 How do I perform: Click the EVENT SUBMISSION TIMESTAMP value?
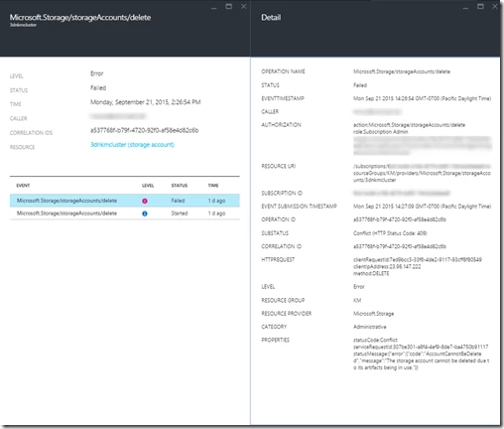422,207
